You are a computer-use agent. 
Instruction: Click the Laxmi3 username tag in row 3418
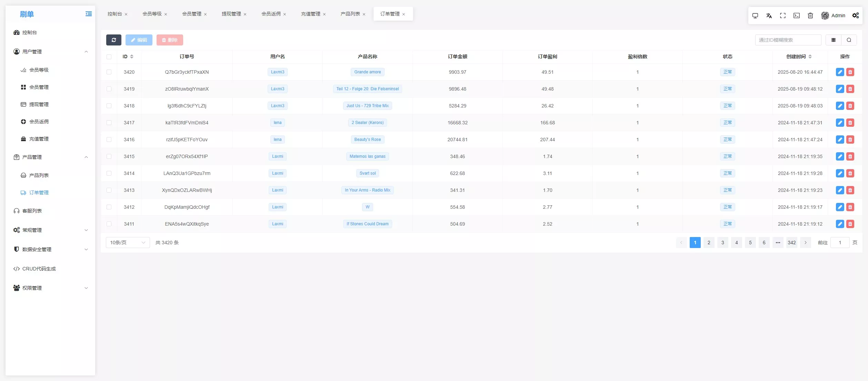(277, 106)
